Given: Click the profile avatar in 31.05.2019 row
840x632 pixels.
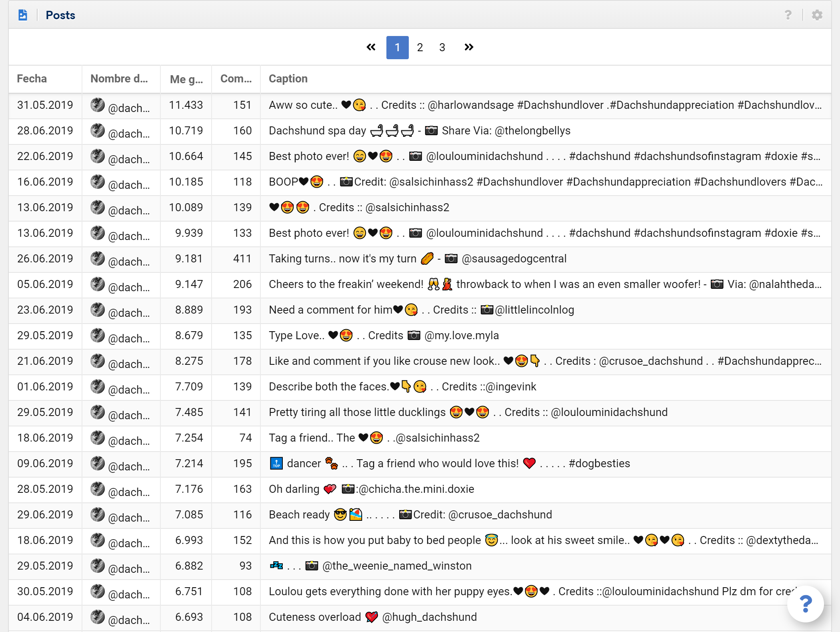Looking at the screenshot, I should coord(97,105).
